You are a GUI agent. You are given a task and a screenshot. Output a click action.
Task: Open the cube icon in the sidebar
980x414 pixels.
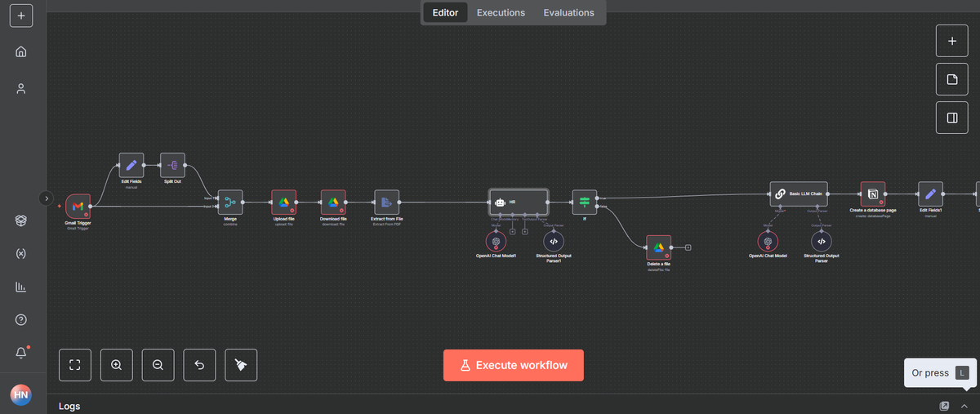[21, 220]
